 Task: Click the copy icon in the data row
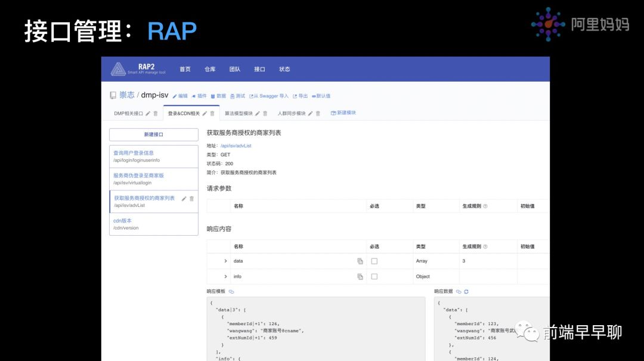coord(360,261)
